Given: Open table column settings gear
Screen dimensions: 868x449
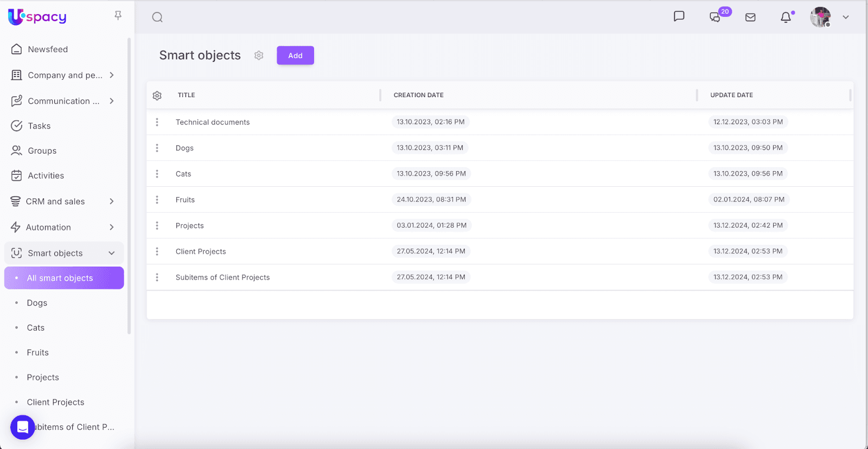Looking at the screenshot, I should pyautogui.click(x=157, y=96).
